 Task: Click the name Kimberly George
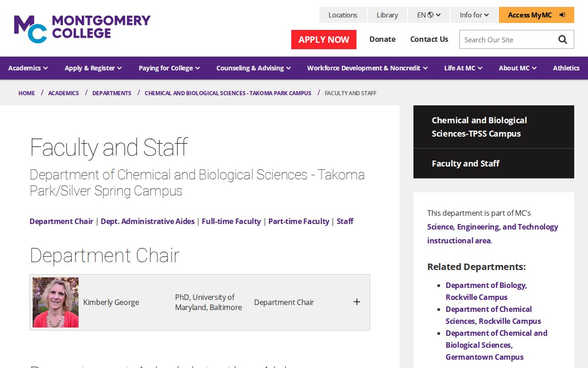tap(111, 302)
